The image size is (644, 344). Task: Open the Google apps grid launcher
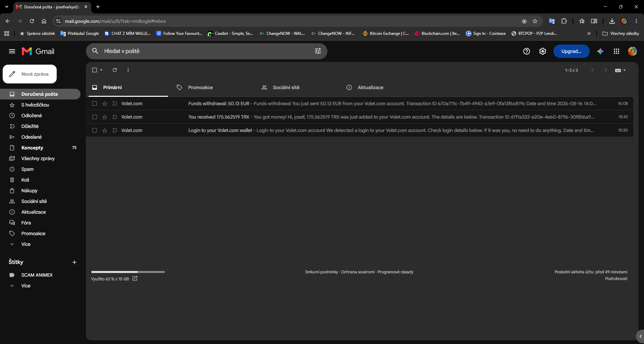point(616,51)
